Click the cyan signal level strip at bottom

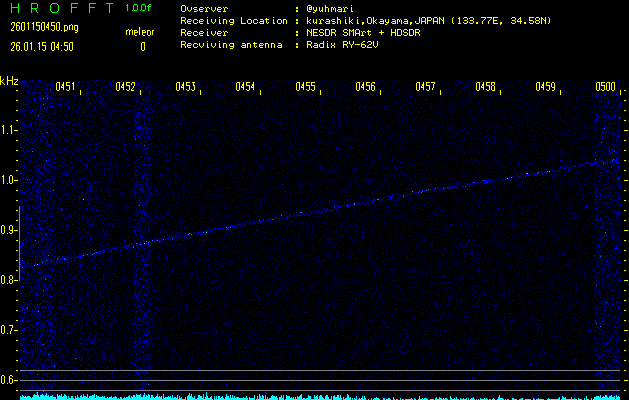pyautogui.click(x=320, y=396)
